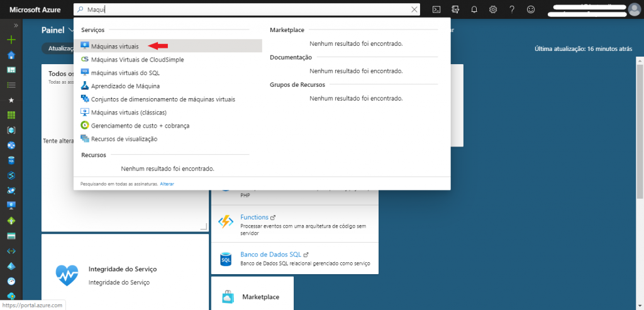Open the Banco de Dados SQL link

click(x=270, y=255)
